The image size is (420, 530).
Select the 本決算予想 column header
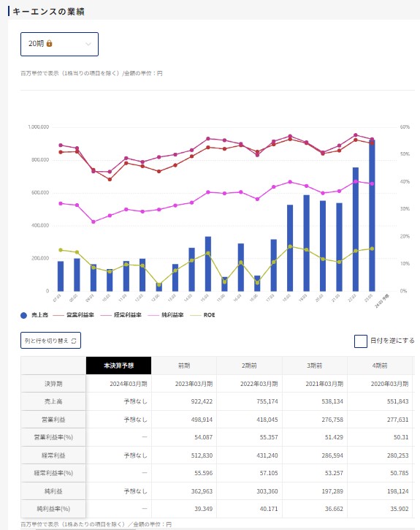point(119,366)
